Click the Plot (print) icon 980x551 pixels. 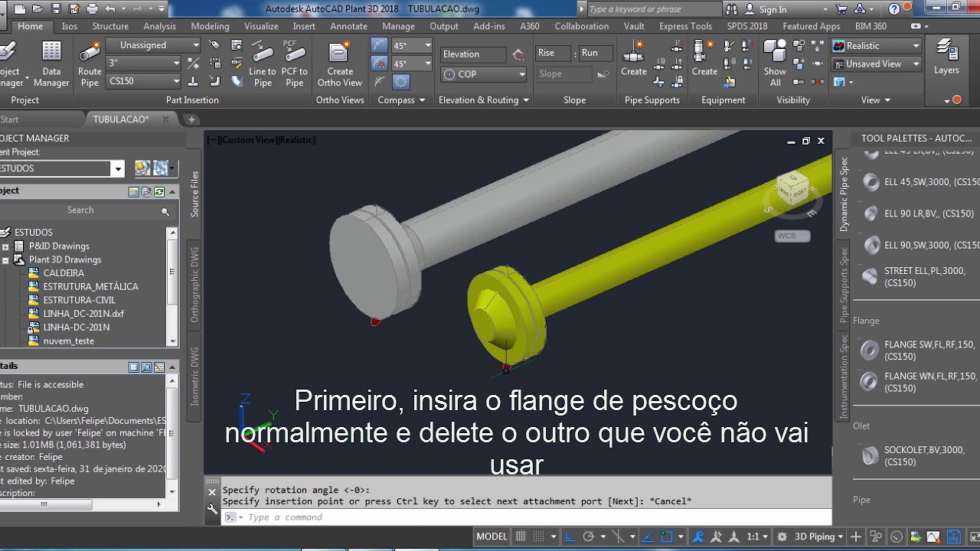pyautogui.click(x=92, y=9)
